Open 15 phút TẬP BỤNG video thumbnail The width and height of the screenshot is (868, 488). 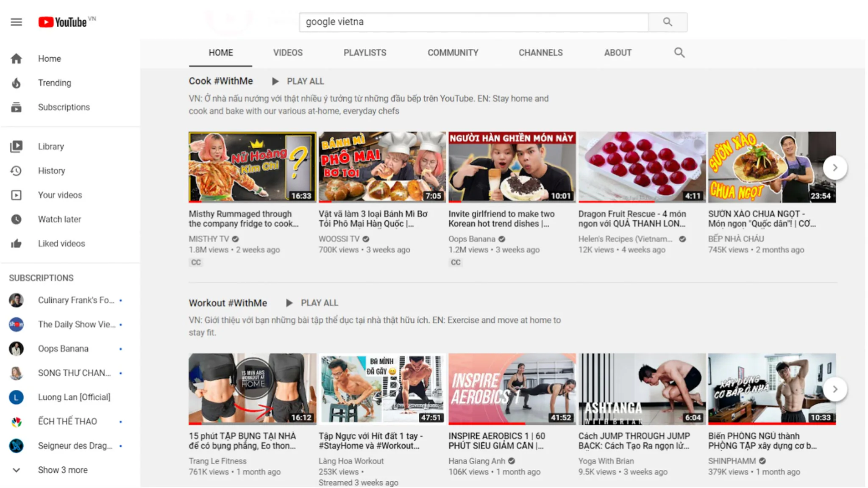coord(252,389)
